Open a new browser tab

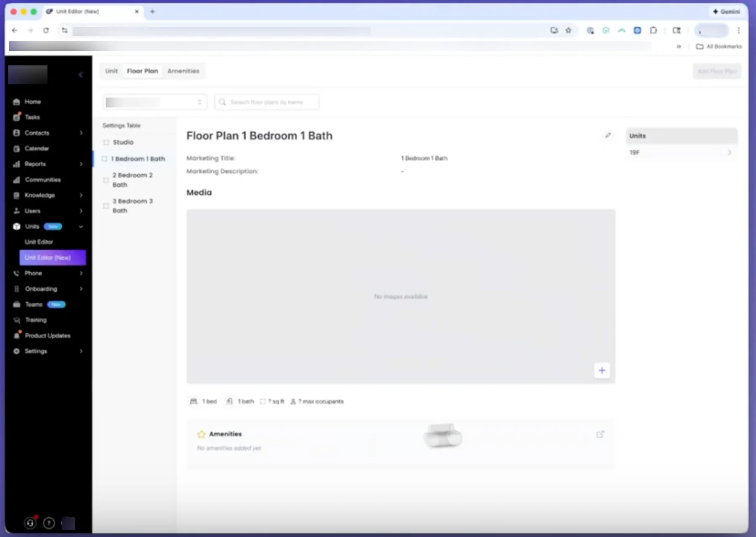point(152,12)
